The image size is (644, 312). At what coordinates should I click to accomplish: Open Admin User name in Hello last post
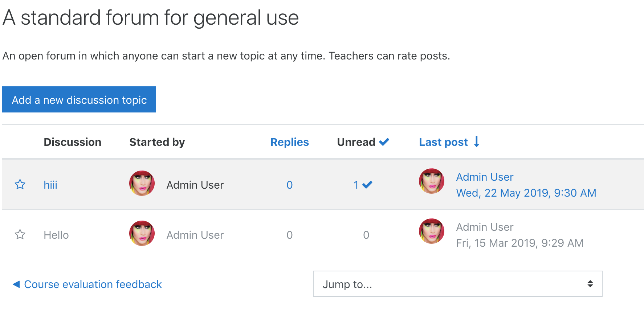[x=485, y=227]
